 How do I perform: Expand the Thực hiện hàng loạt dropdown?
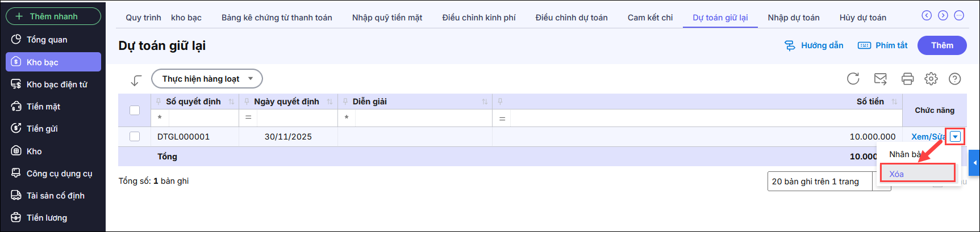[x=207, y=79]
